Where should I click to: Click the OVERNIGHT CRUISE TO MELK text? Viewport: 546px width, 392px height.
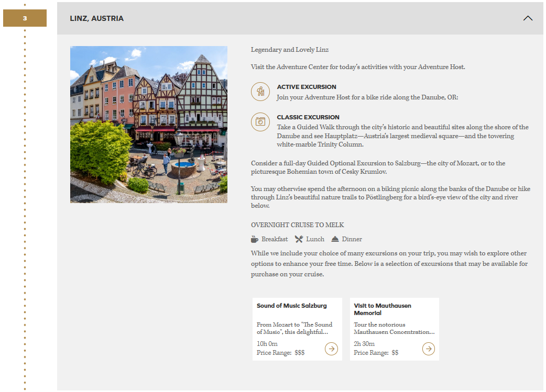pyautogui.click(x=297, y=225)
